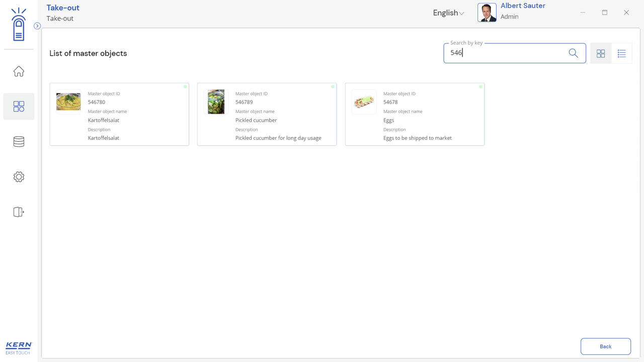Select the master objects sidebar icon
644x362 pixels.
19,107
